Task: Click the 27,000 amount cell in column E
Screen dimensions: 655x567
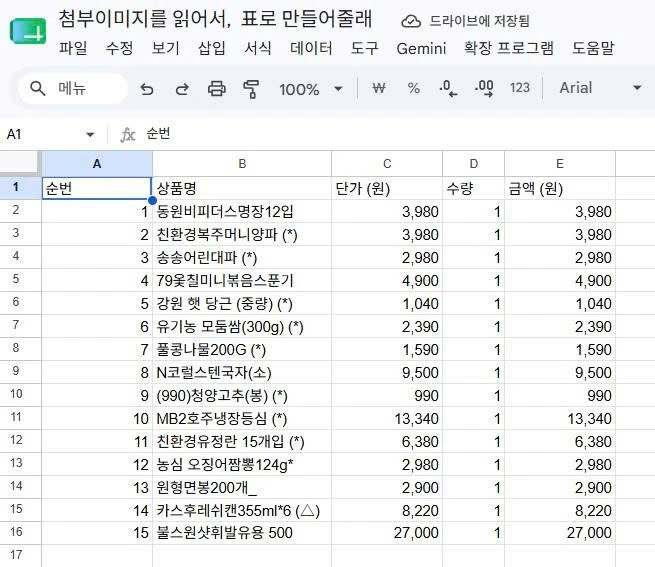Action: click(x=560, y=533)
